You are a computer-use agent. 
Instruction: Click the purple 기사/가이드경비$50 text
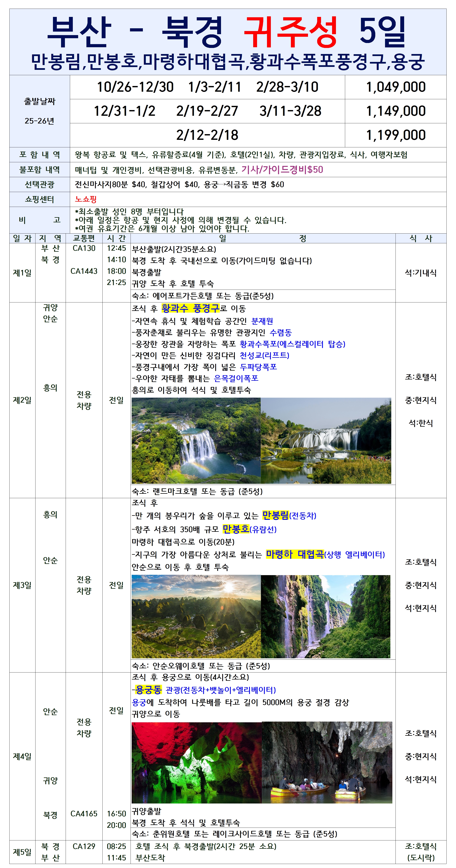[282, 169]
